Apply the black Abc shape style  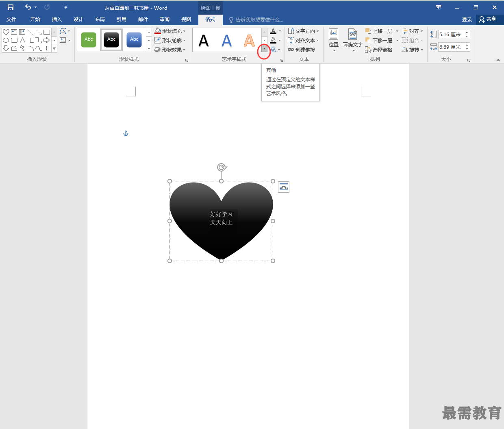tap(111, 39)
